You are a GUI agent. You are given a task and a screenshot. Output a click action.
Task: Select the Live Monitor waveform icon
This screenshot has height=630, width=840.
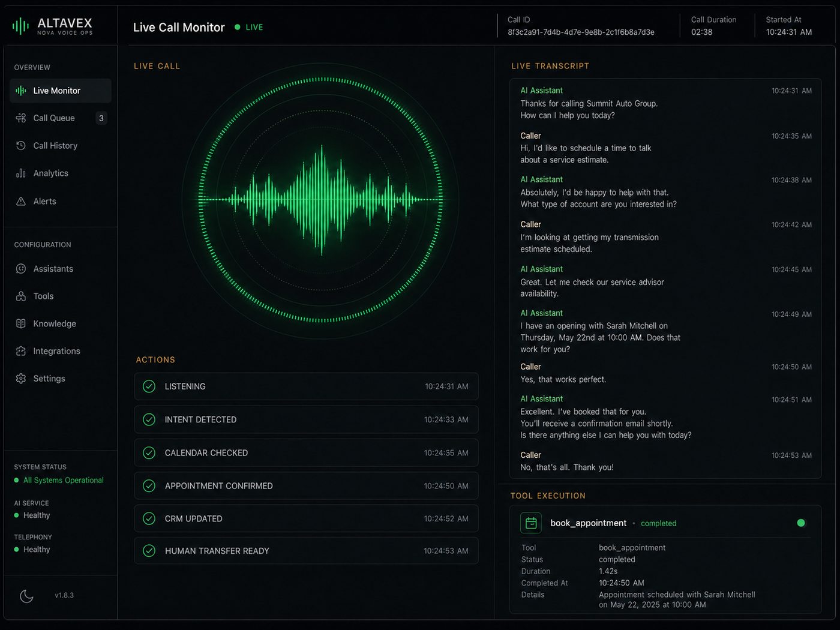pyautogui.click(x=21, y=91)
